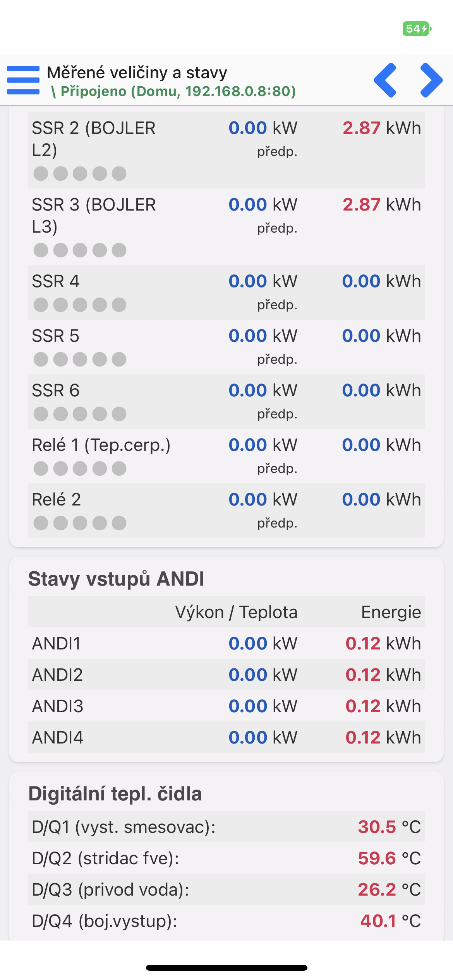The height and width of the screenshot is (980, 453).
Task: Tap middle dot under Relé 1 (Tep.cerp.)
Action: tap(80, 469)
